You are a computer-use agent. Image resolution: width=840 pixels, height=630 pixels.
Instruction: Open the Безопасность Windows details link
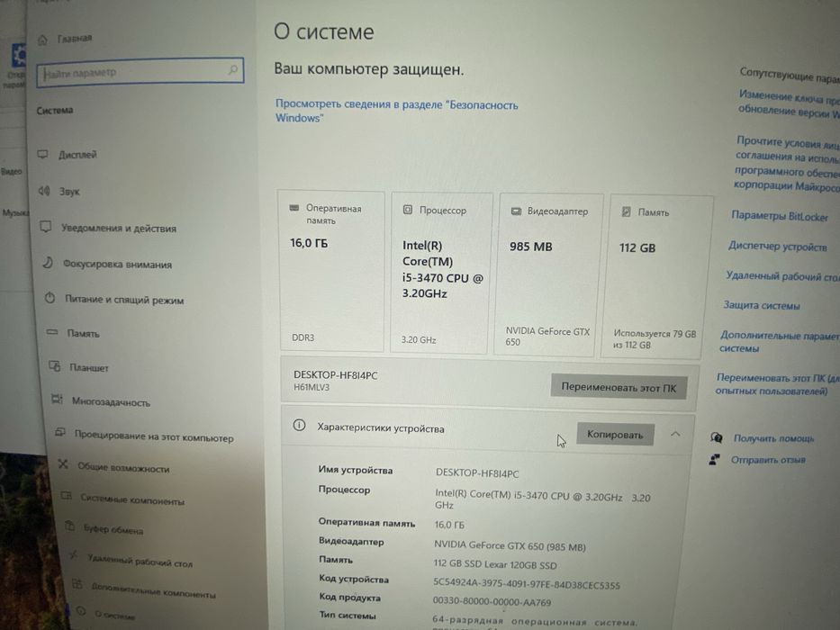click(396, 111)
